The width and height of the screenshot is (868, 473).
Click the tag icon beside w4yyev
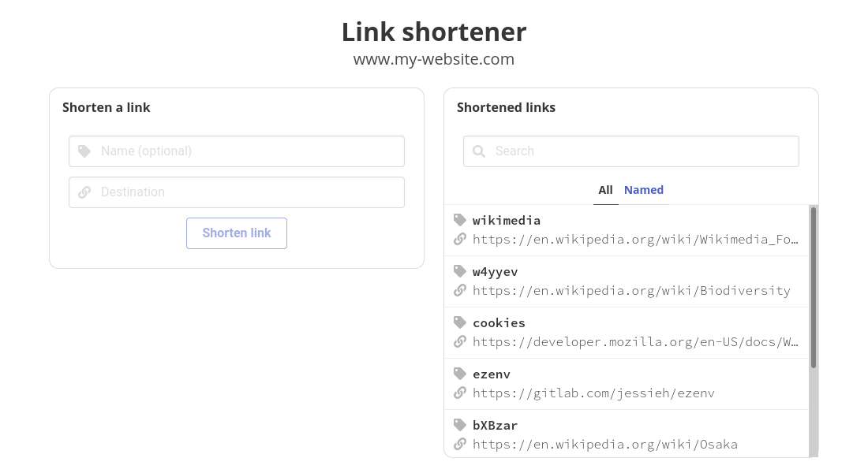click(x=459, y=270)
